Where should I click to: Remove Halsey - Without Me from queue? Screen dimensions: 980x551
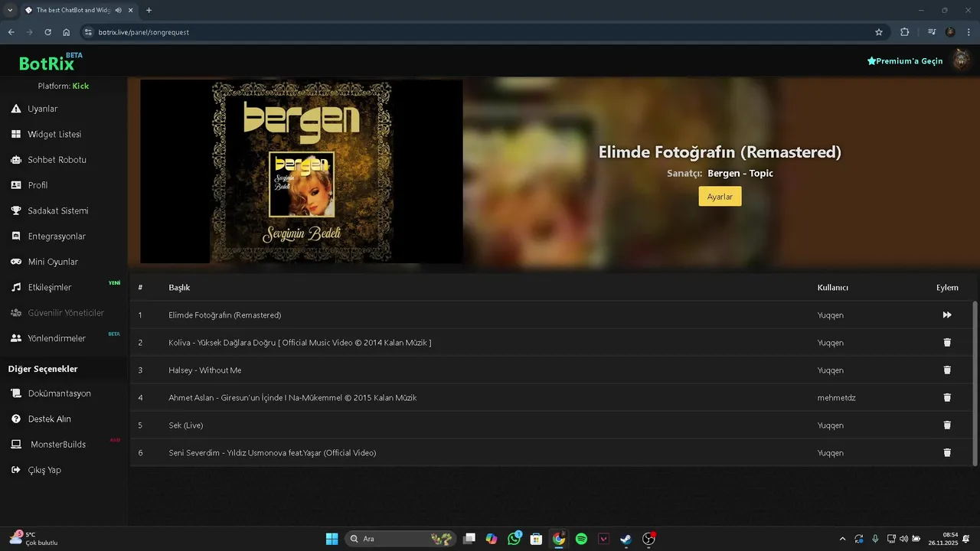(x=947, y=370)
